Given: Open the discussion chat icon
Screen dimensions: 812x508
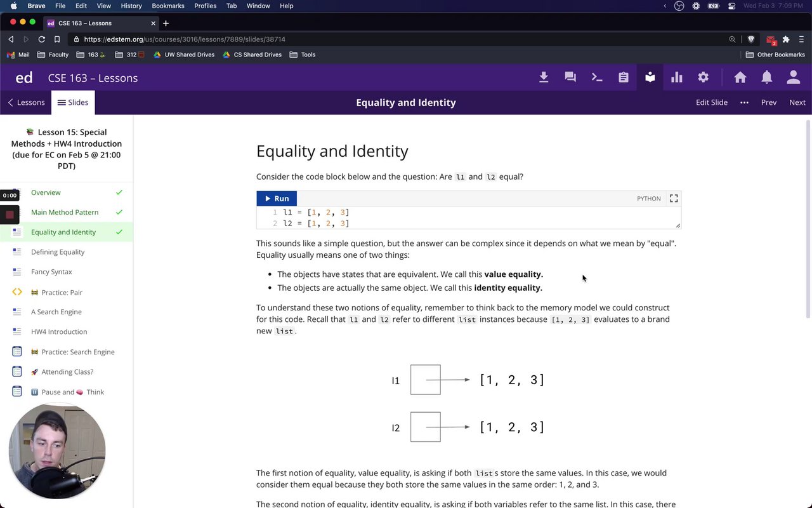Looking at the screenshot, I should click(x=570, y=77).
